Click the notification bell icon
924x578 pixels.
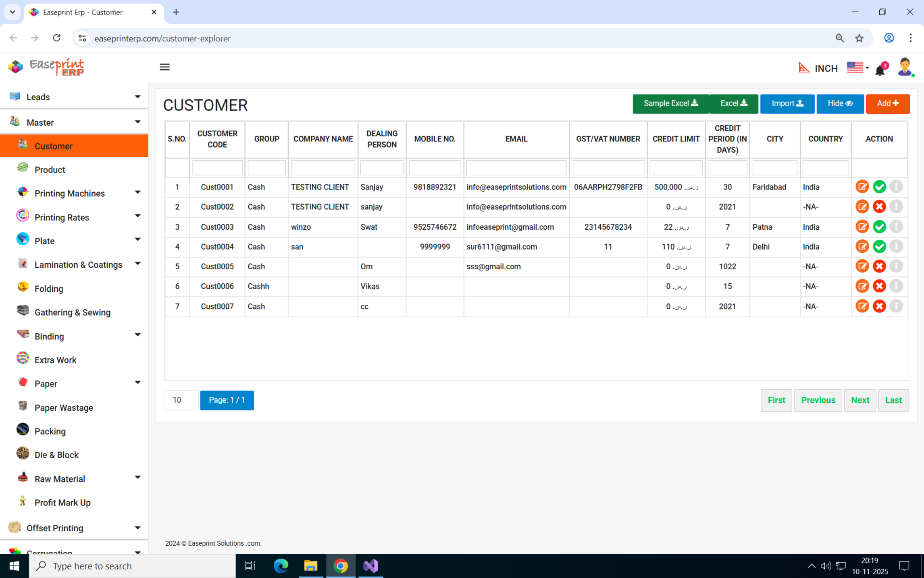click(880, 70)
